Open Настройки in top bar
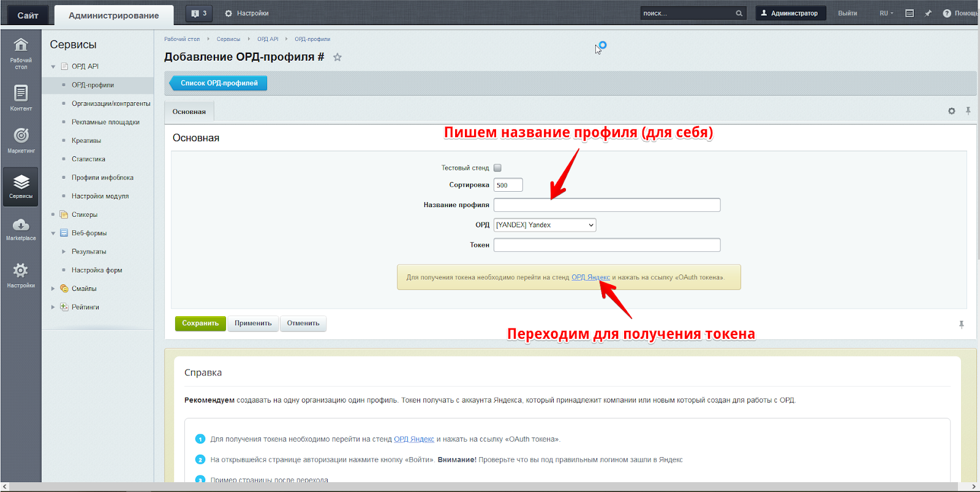The width and height of the screenshot is (980, 492). point(246,13)
